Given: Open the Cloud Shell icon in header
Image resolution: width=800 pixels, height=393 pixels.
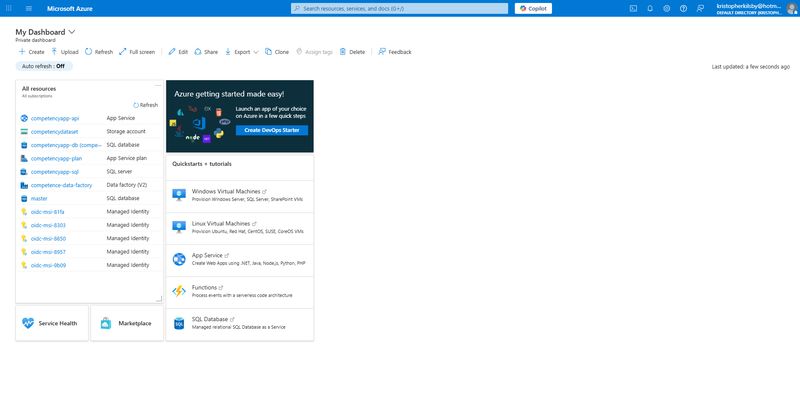Looking at the screenshot, I should (x=633, y=9).
